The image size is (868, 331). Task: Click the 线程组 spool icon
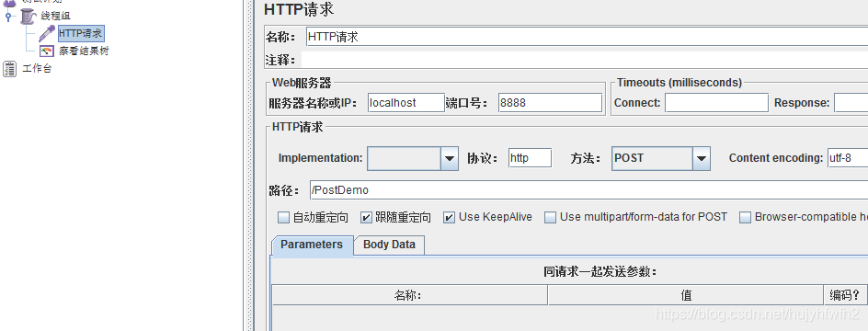pyautogui.click(x=29, y=16)
